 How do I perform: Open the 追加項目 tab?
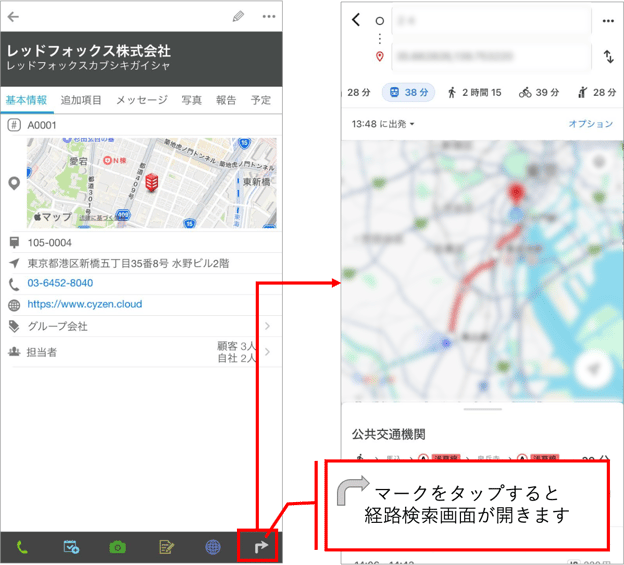pos(81,100)
